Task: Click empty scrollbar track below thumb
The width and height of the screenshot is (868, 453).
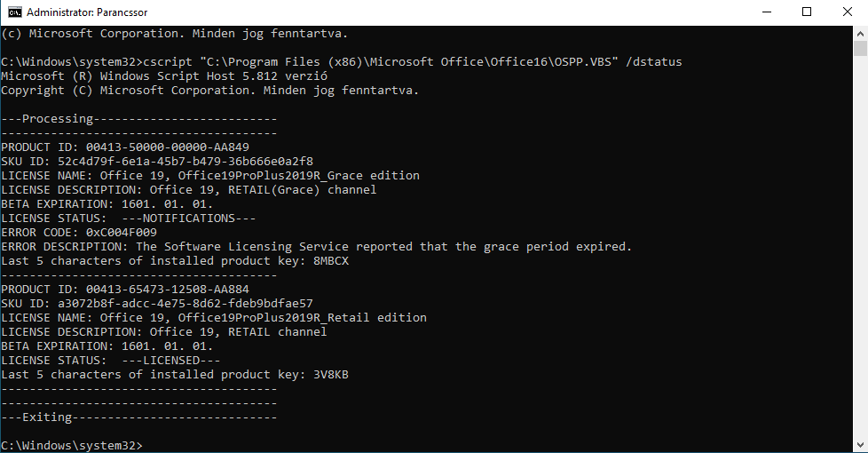Action: 860,250
